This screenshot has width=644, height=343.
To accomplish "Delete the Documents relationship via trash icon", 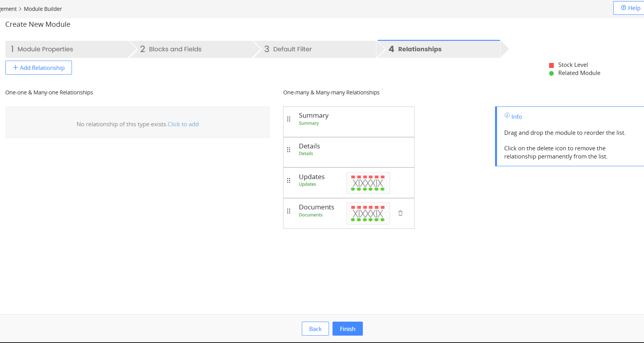I will coord(400,213).
